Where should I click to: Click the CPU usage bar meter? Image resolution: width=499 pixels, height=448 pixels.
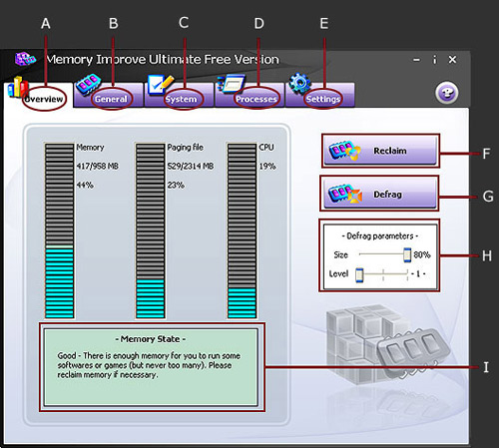[242, 230]
